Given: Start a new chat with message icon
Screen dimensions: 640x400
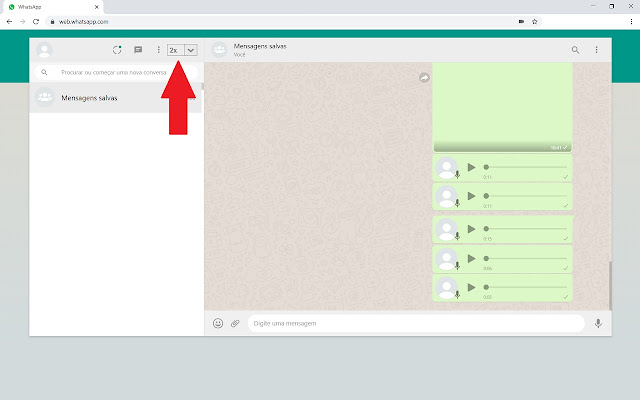Looking at the screenshot, I should click(138, 50).
